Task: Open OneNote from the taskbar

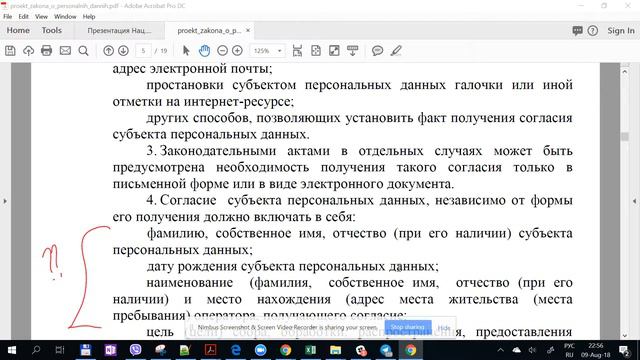Action: (110, 350)
